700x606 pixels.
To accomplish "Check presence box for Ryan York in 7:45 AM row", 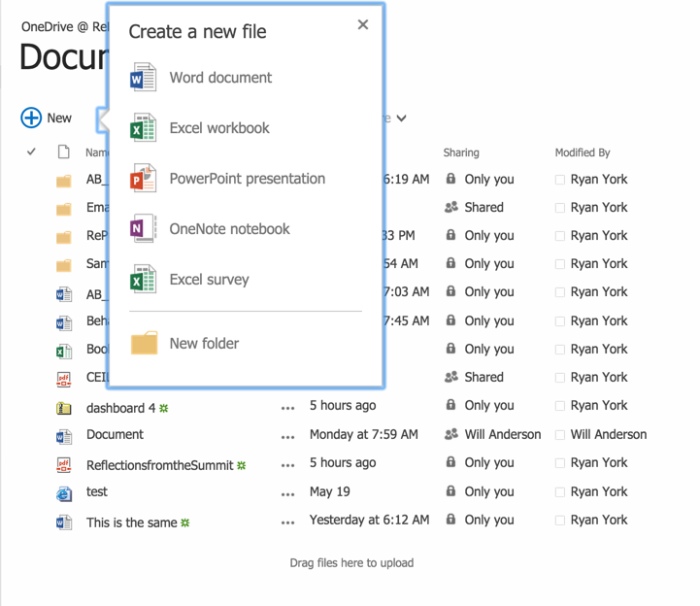I will pyautogui.click(x=559, y=321).
